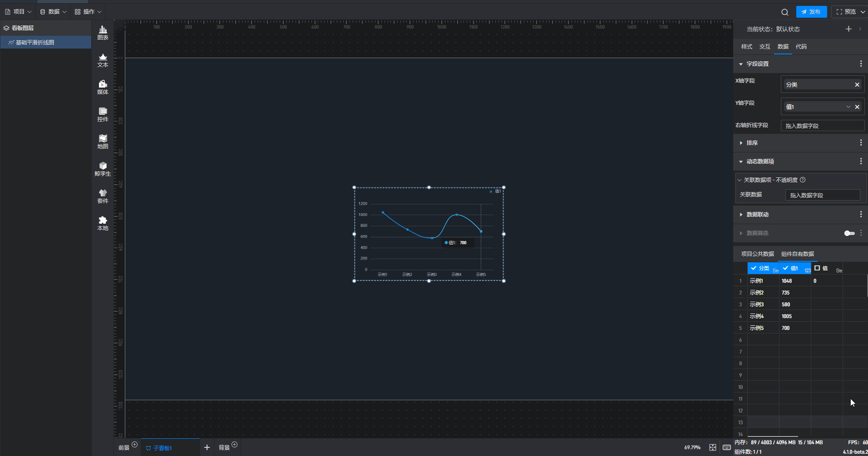Viewport: 868px width, 456px height.
Task: Open the Y轴字段 值1 dropdown
Action: point(848,107)
